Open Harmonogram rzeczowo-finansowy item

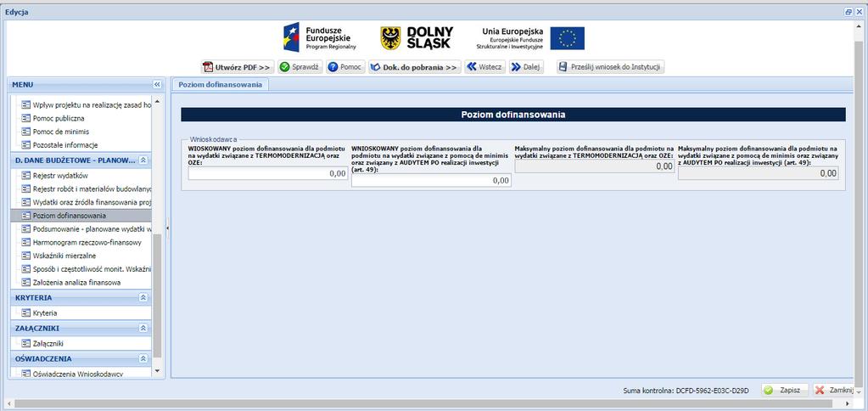81,242
